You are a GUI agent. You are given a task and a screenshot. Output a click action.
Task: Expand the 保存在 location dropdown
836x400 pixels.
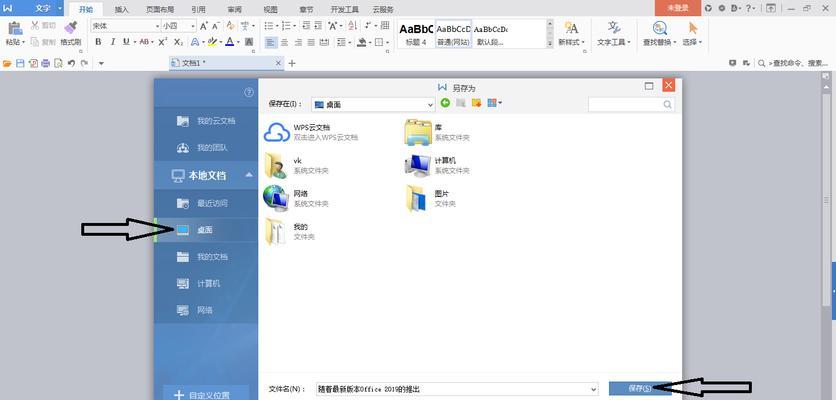coord(428,104)
